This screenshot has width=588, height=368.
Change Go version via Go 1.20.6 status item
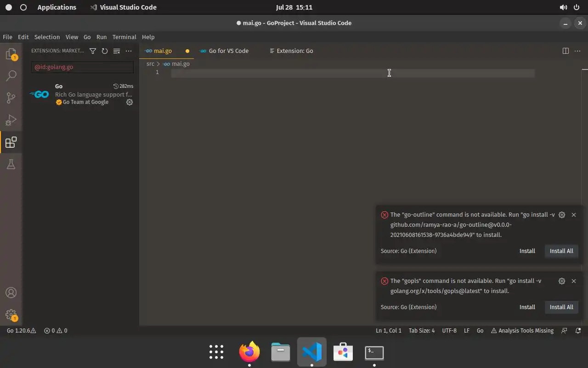(x=21, y=331)
